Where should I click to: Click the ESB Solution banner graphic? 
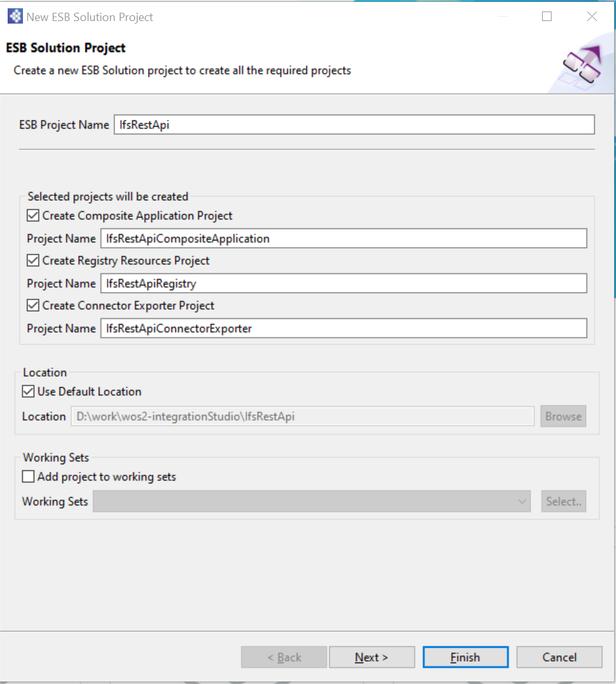click(x=582, y=67)
